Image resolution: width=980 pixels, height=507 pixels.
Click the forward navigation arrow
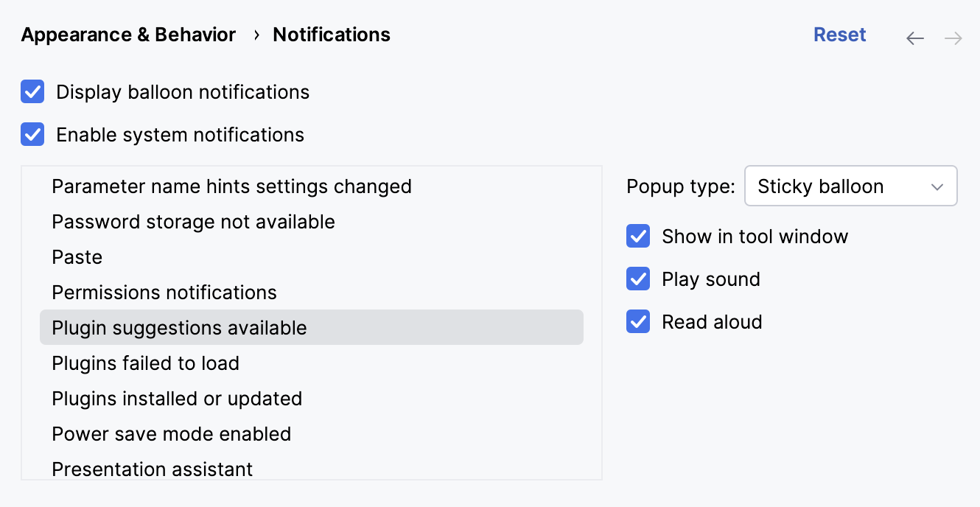[953, 38]
